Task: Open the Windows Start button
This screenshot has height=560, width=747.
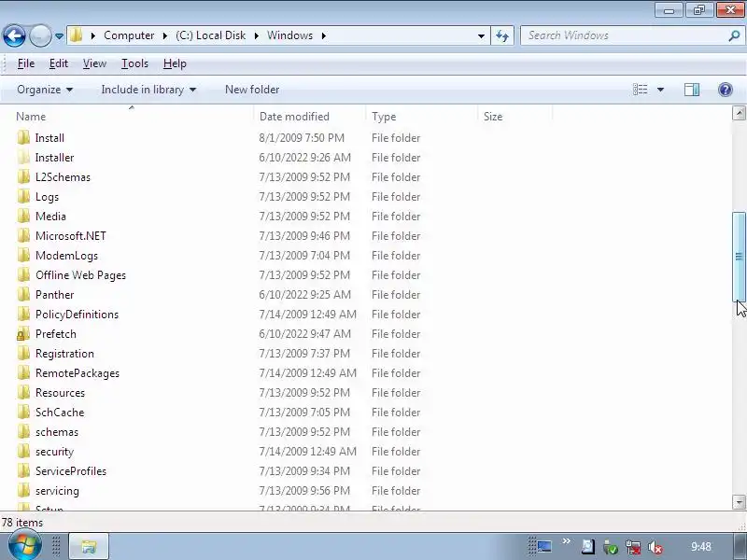Action: coord(25,545)
